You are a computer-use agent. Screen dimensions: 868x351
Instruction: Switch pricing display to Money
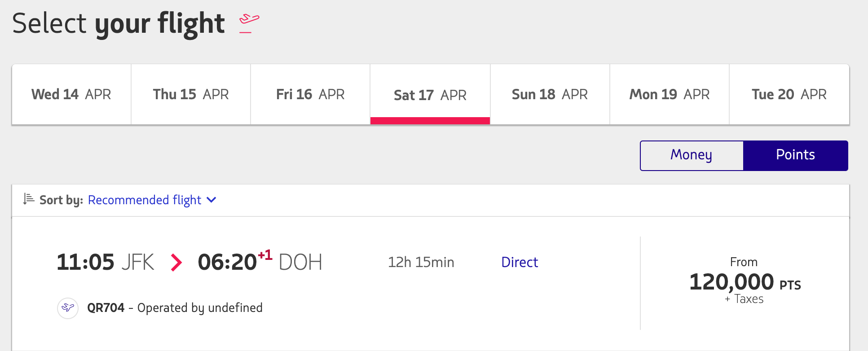[x=691, y=155]
